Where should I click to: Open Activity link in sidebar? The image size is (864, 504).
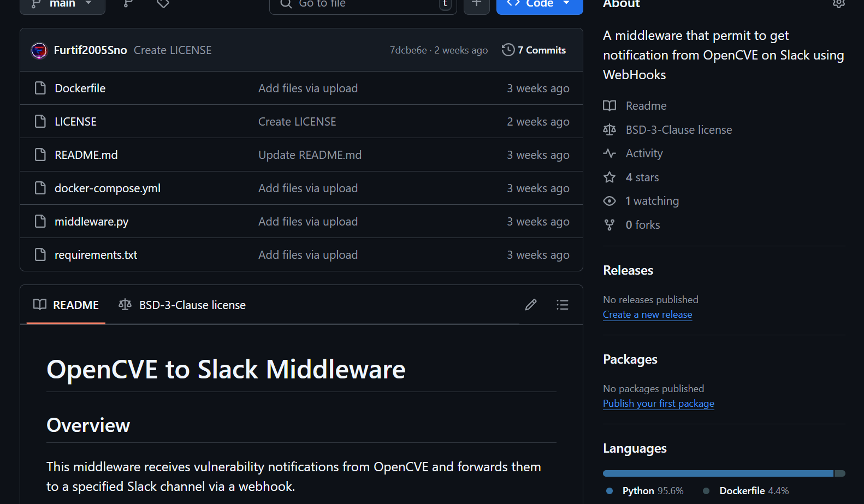click(644, 153)
